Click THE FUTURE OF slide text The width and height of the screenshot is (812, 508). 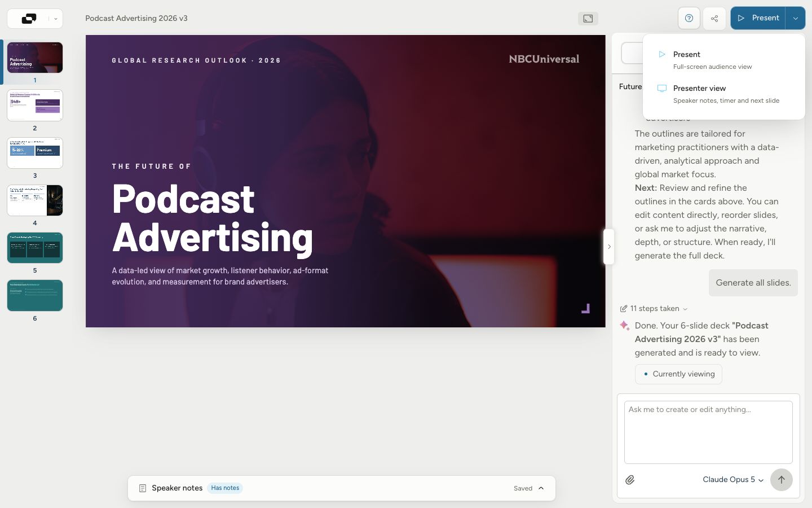point(152,167)
